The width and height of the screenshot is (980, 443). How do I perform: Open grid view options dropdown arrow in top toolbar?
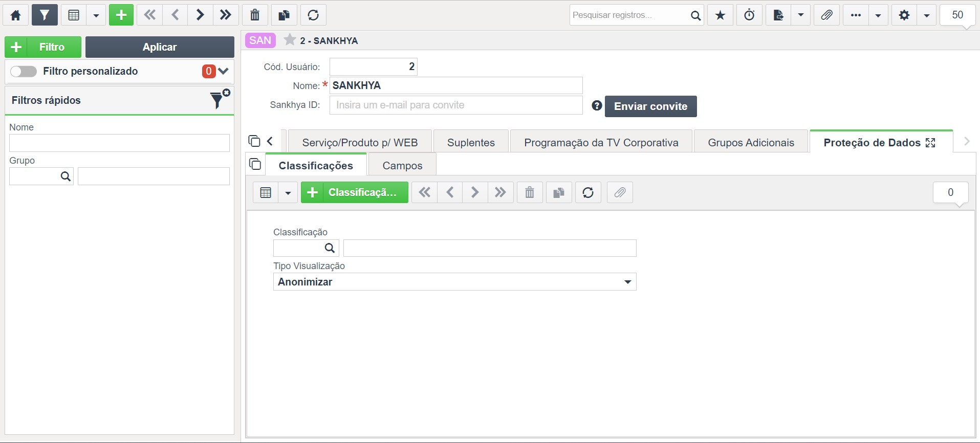(96, 15)
